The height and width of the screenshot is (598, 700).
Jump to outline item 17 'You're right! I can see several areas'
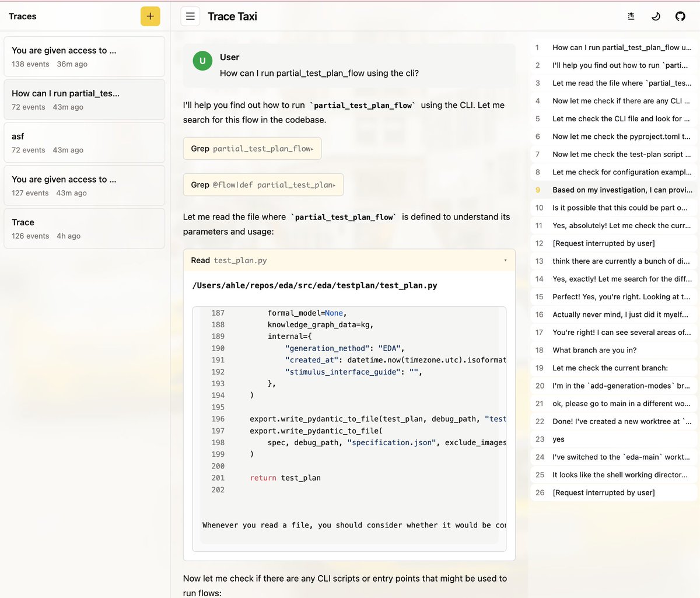point(614,332)
